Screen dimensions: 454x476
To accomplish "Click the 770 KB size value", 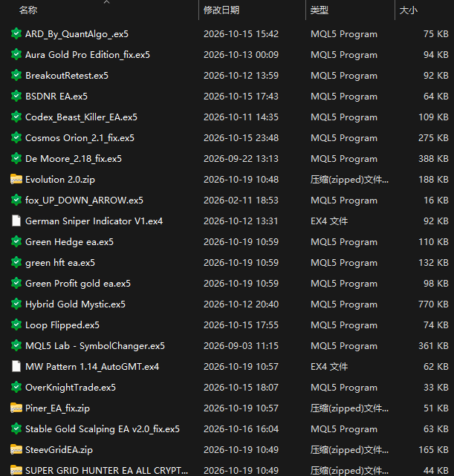I will tap(433, 304).
